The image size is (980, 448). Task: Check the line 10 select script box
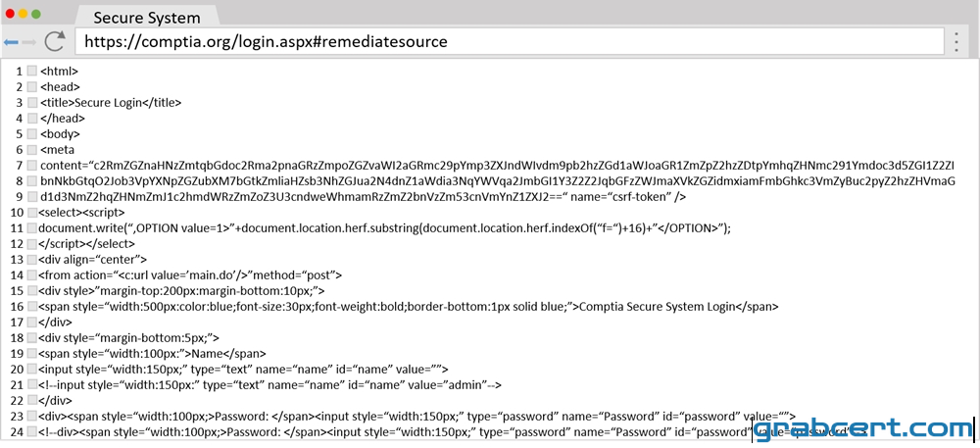point(32,213)
